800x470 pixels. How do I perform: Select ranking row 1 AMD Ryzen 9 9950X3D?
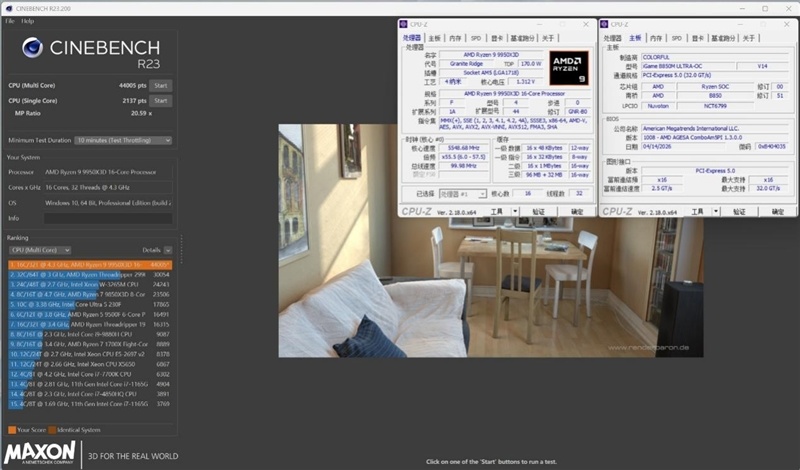click(x=90, y=265)
